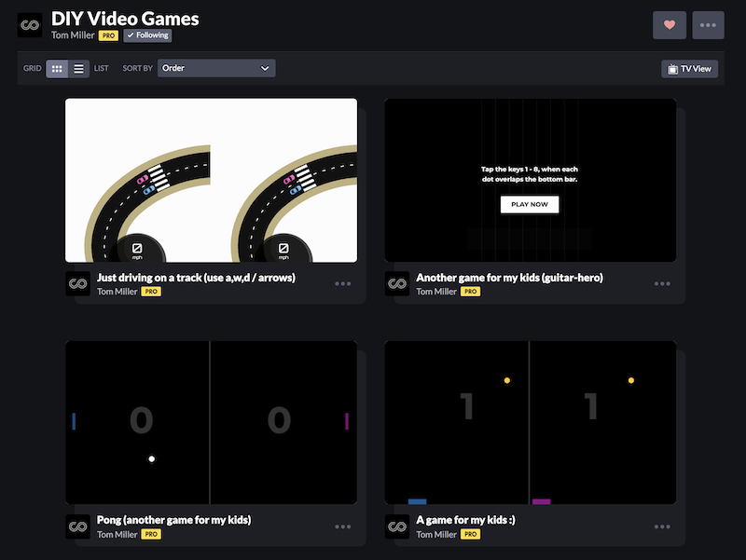Click author avatar on A game for my kids

[x=397, y=526]
